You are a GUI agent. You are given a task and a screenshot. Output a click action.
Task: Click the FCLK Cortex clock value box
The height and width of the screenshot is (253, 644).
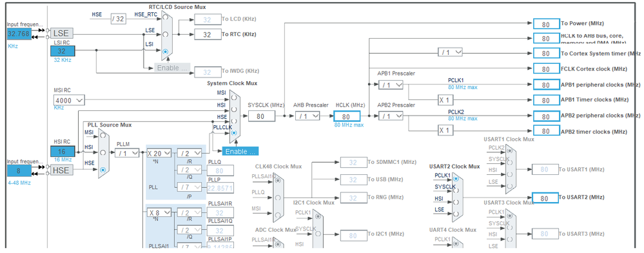547,68
